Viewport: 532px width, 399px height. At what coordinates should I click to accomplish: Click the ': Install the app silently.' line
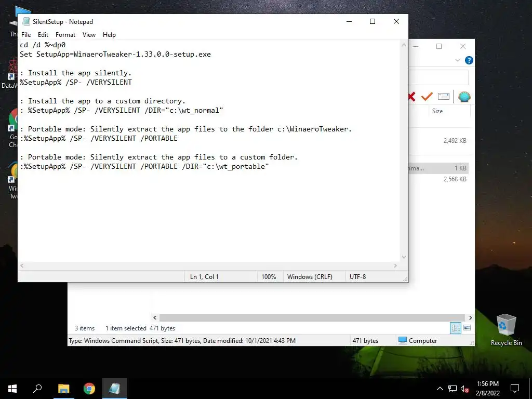click(76, 73)
